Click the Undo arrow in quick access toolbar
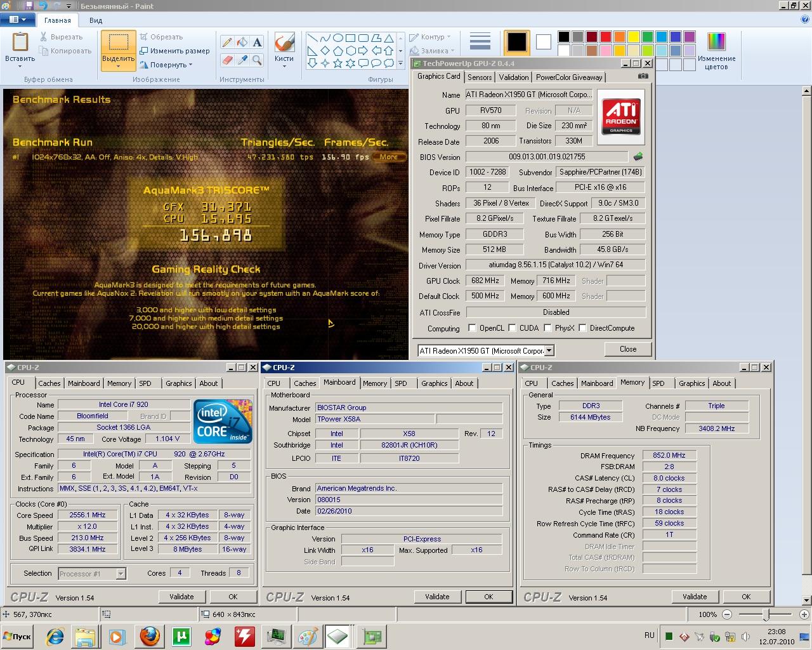 [43, 6]
